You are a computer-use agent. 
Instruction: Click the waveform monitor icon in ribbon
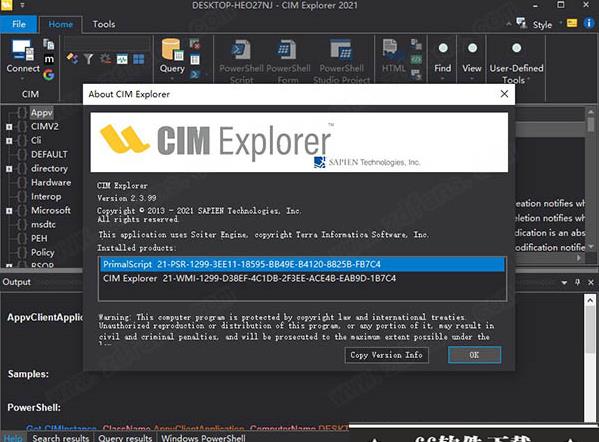point(122,59)
